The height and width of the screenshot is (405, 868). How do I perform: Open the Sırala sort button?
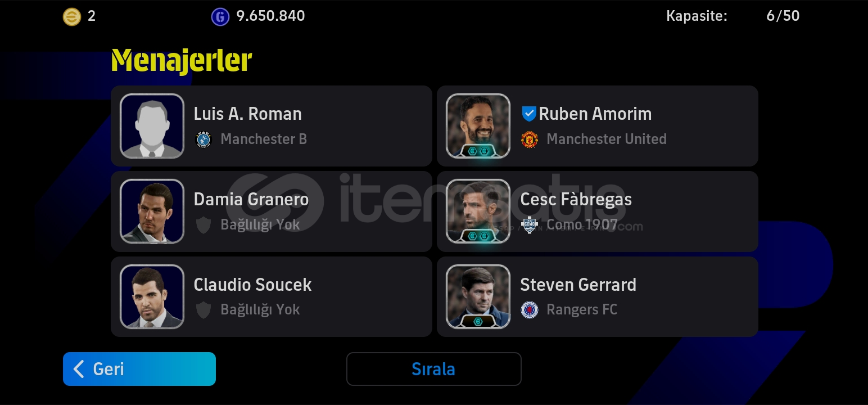point(433,369)
